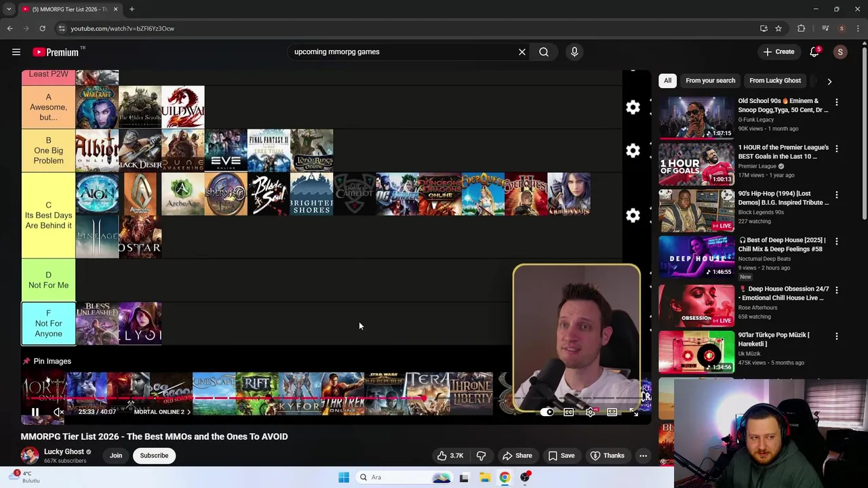Turn on closed captions
The width and height of the screenshot is (868, 488).
[x=569, y=411]
